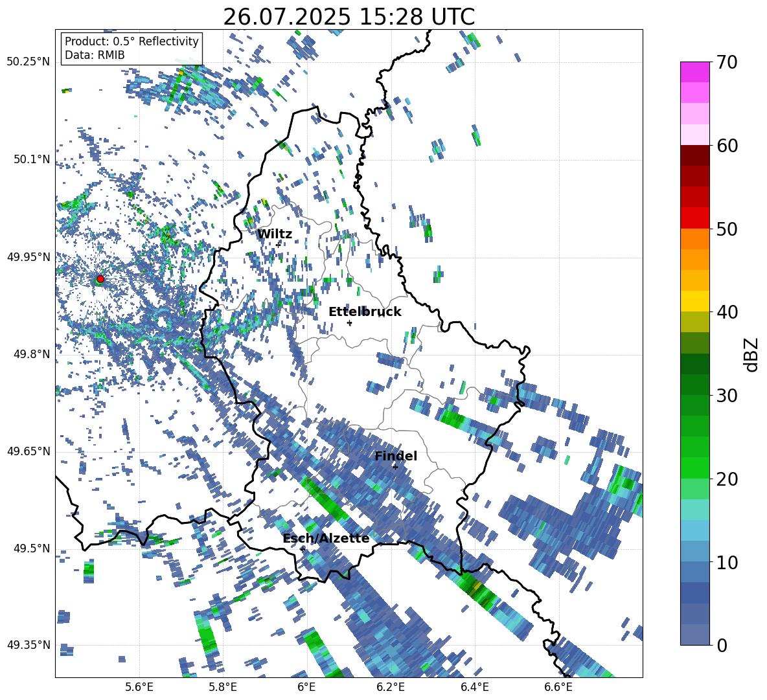The height and width of the screenshot is (700, 767).
Task: Click the bright red 50 dBZ colorbar segment
Action: tap(694, 218)
